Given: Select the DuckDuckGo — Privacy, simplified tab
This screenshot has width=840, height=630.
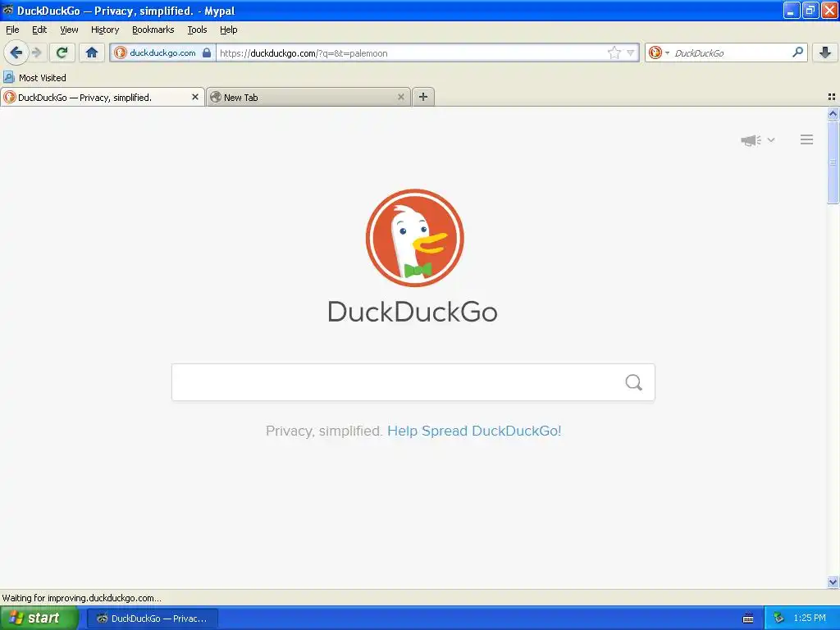Looking at the screenshot, I should (x=102, y=97).
